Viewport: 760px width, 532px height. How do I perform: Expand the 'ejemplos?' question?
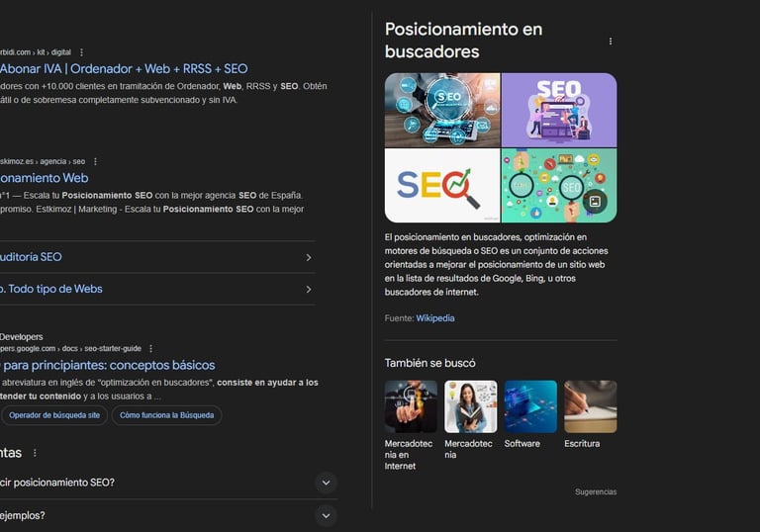click(x=327, y=515)
